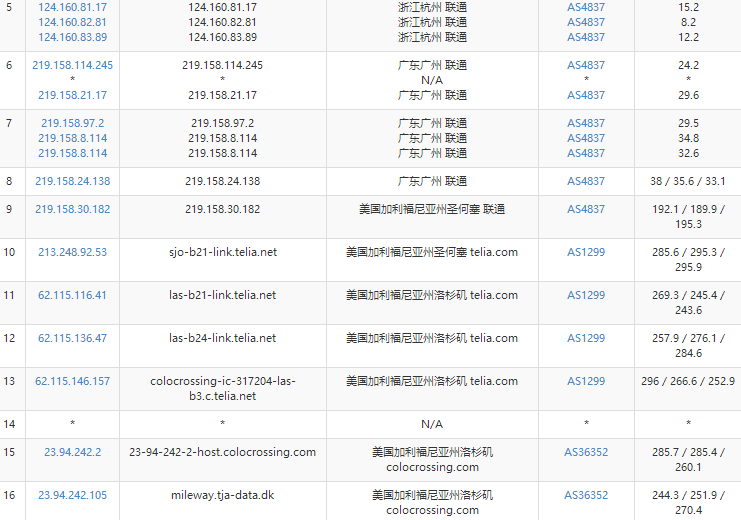Follow the 23.94.242.105 IP link
The width and height of the screenshot is (741, 520).
click(72, 495)
